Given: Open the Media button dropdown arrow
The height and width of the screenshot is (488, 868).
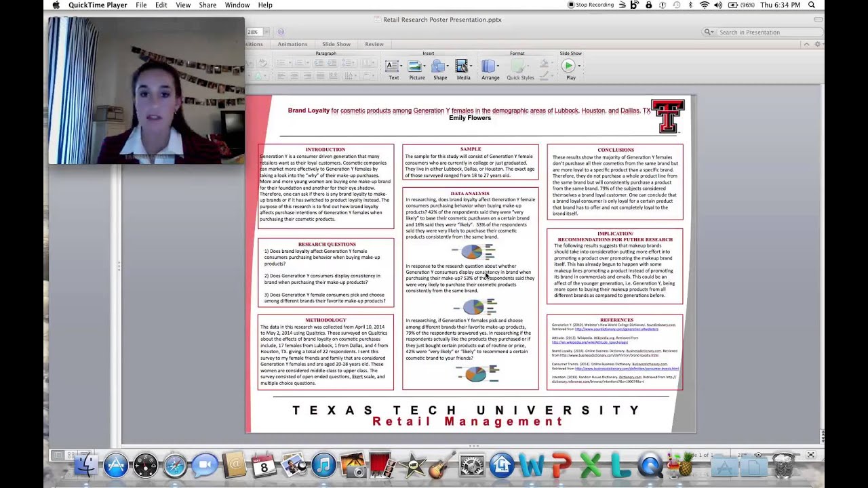Looking at the screenshot, I should [x=472, y=66].
